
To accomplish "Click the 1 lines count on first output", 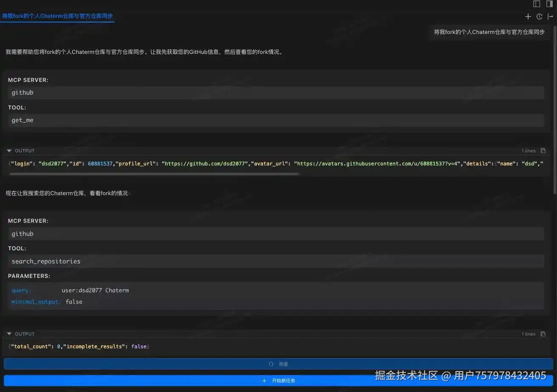I will tap(529, 151).
